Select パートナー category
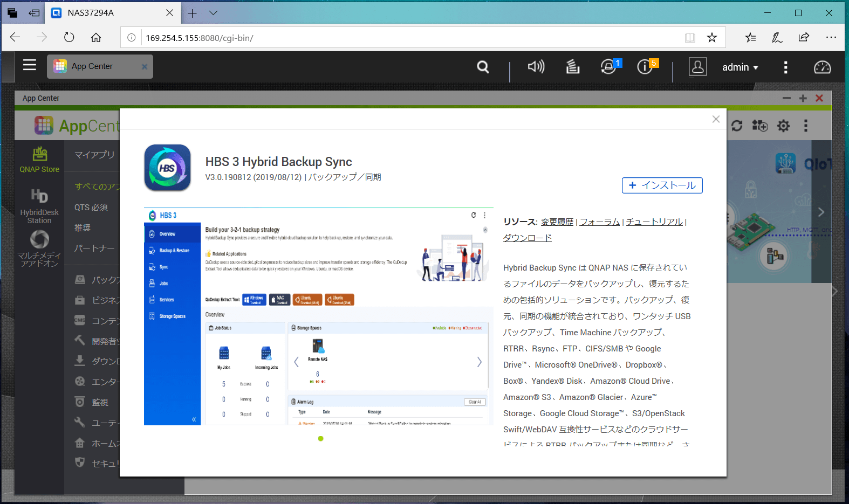This screenshot has width=849, height=504. click(94, 248)
